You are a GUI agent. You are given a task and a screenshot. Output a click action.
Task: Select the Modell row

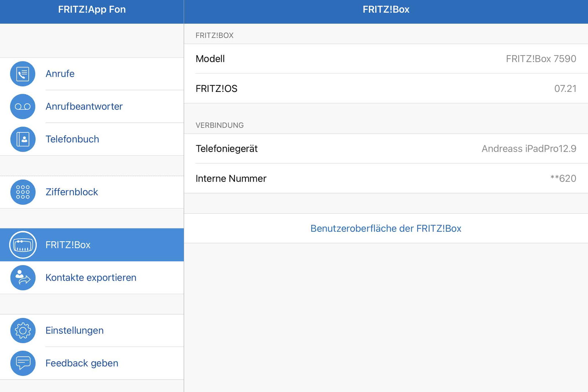[x=386, y=59]
